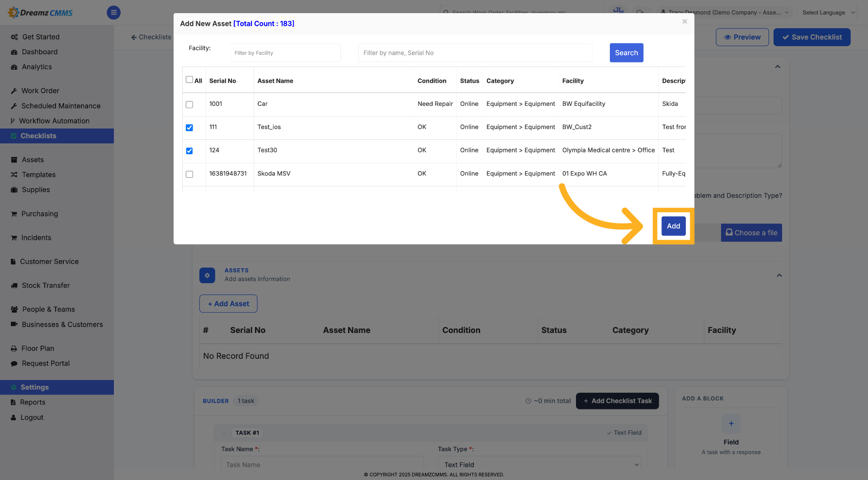This screenshot has height=480, width=868.
Task: Click the Assets section gear icon
Action: coord(207,276)
